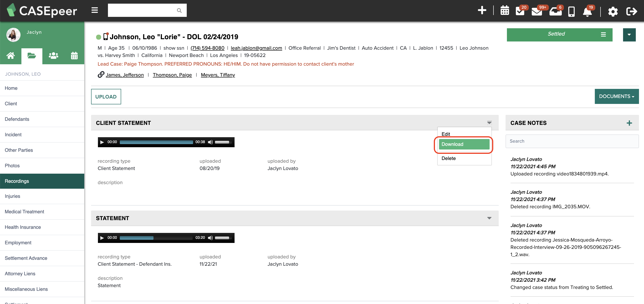Image resolution: width=644 pixels, height=304 pixels.
Task: Open linked case James, Jefferson
Action: [x=125, y=75]
